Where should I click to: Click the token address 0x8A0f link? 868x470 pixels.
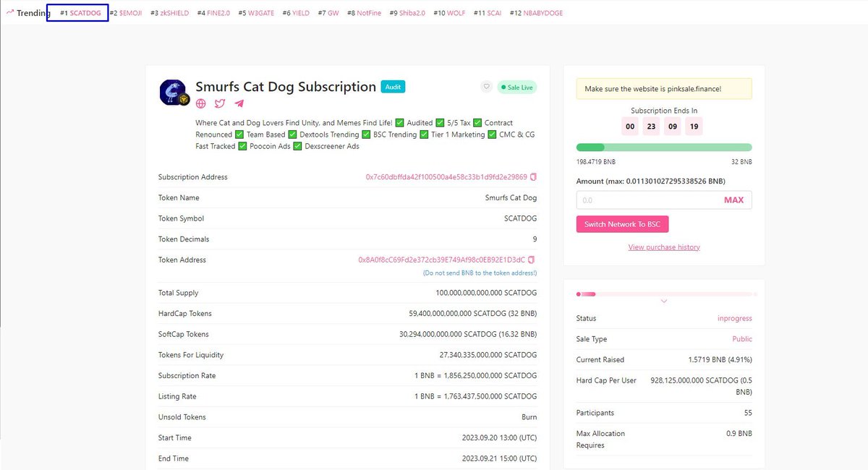tap(442, 260)
